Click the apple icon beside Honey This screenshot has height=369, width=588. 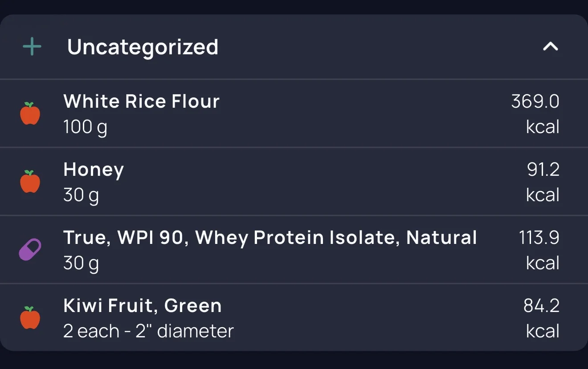[30, 182]
